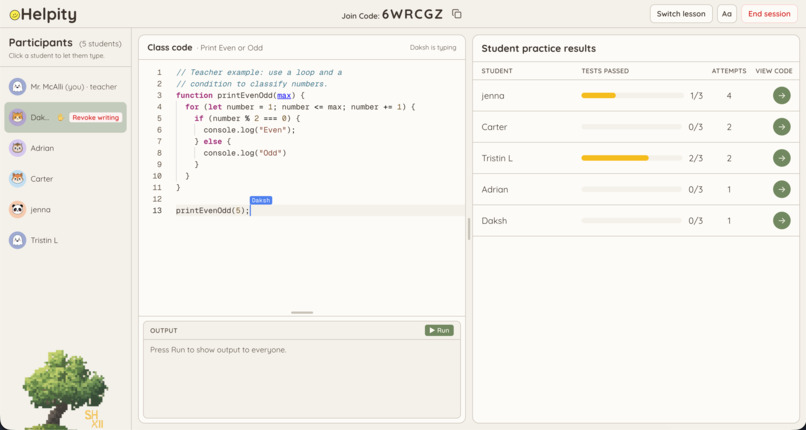This screenshot has height=430, width=806.
Task: View Tristin L's code arrow button
Action: pos(781,158)
